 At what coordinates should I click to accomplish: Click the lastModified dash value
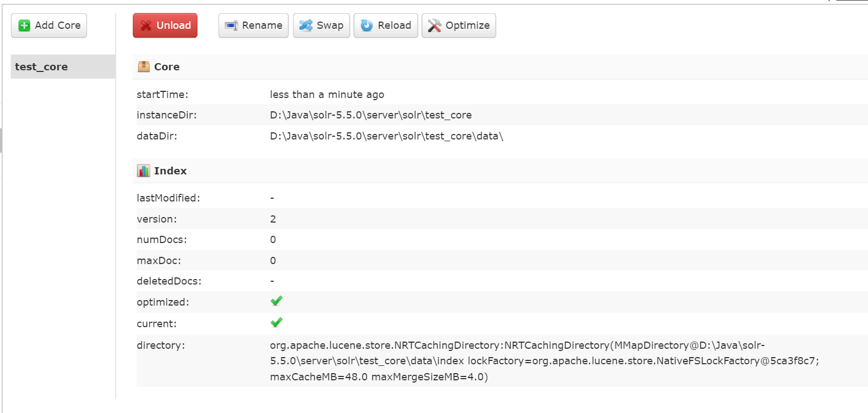click(x=272, y=198)
